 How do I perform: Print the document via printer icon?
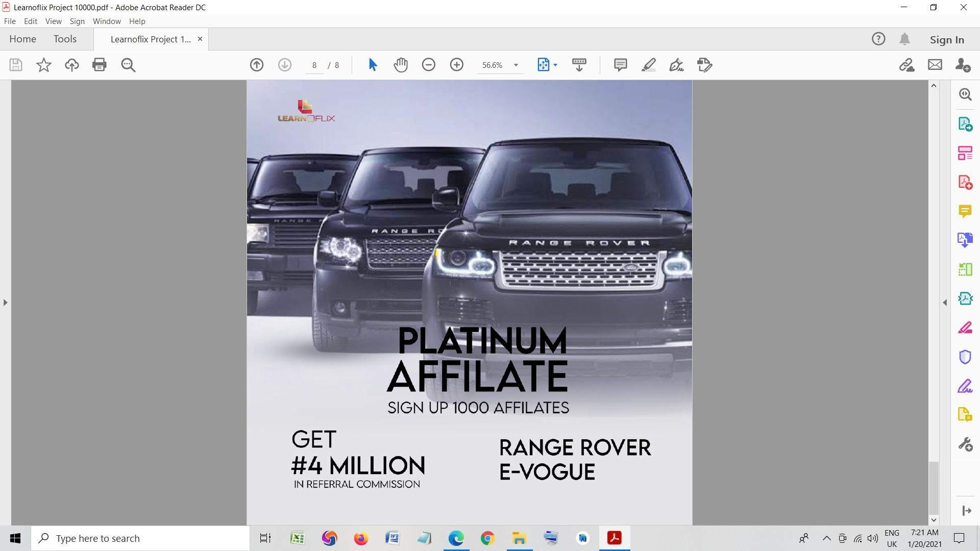[100, 65]
